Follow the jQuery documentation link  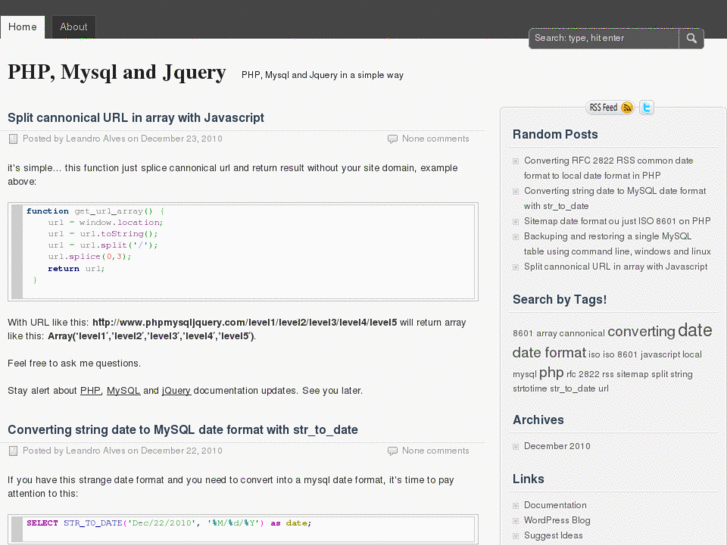pyautogui.click(x=176, y=390)
